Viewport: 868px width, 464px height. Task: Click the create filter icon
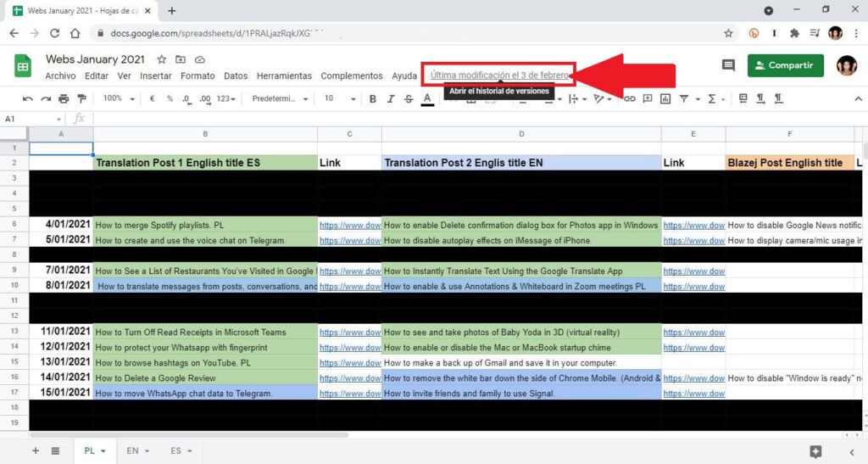[x=684, y=99]
